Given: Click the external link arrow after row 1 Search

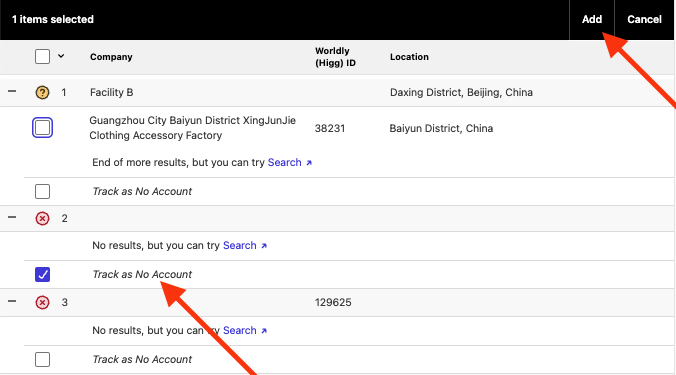Looking at the screenshot, I should pyautogui.click(x=309, y=163).
